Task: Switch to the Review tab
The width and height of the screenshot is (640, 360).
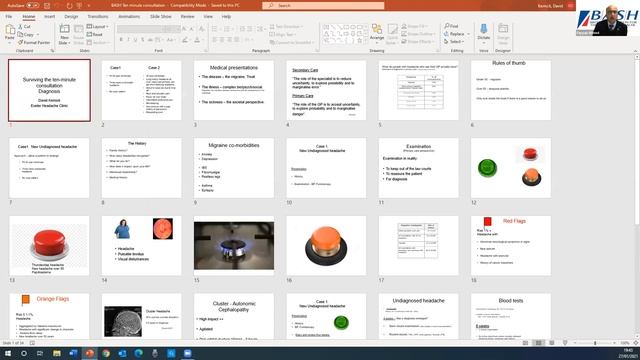Action: point(187,16)
